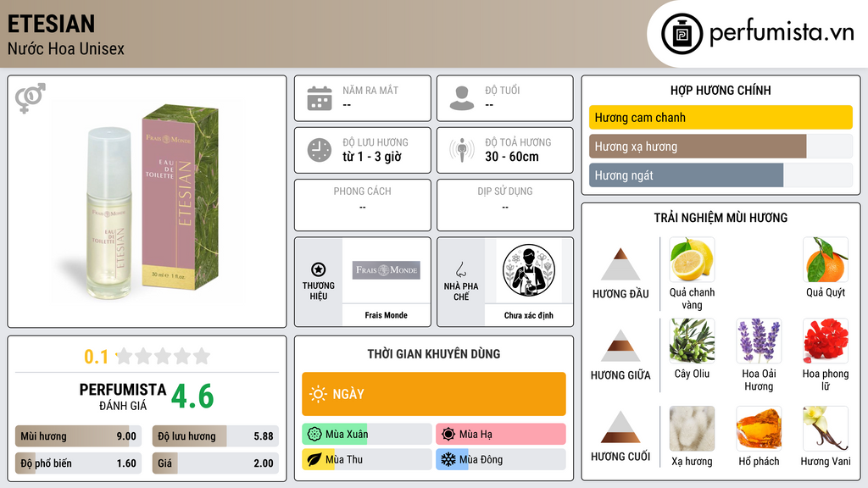
Task: Click the Frais Monde brand logo
Action: pyautogui.click(x=387, y=270)
